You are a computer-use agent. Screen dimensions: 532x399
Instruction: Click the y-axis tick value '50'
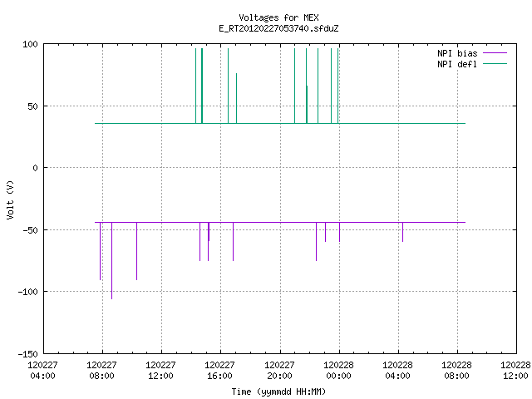point(32,106)
